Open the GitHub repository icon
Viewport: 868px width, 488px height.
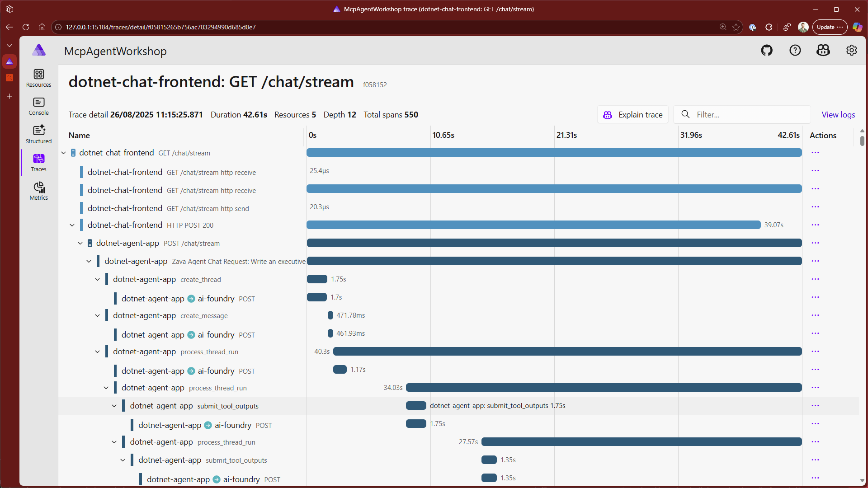point(767,51)
